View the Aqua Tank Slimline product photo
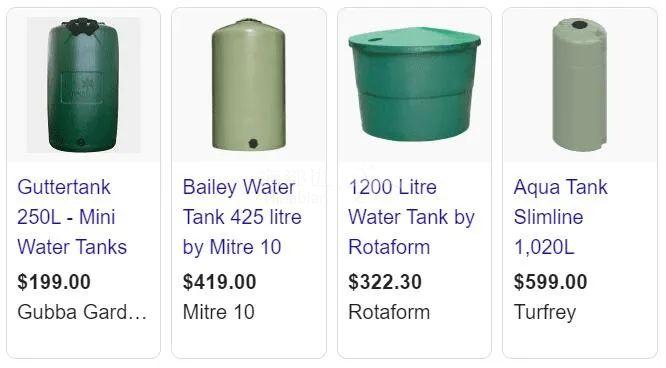The image size is (666, 368). (580, 85)
